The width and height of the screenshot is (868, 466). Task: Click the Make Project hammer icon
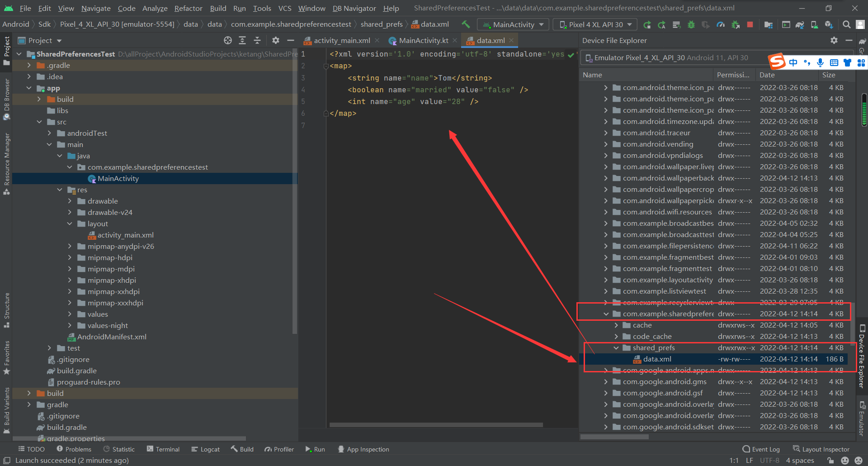(466, 24)
